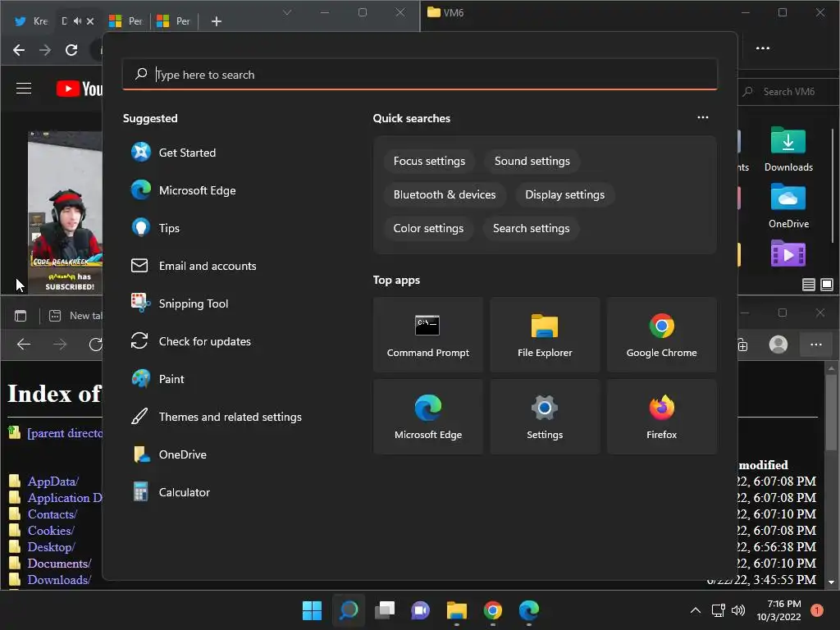This screenshot has width=840, height=630.
Task: Switch to the Twitter tab in Chrome
Action: 31,21
